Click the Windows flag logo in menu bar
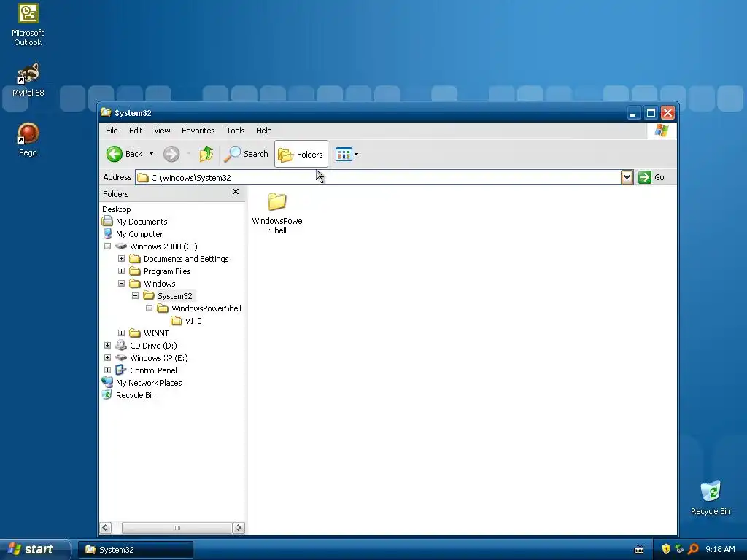Screen dimensions: 747x560 661,130
